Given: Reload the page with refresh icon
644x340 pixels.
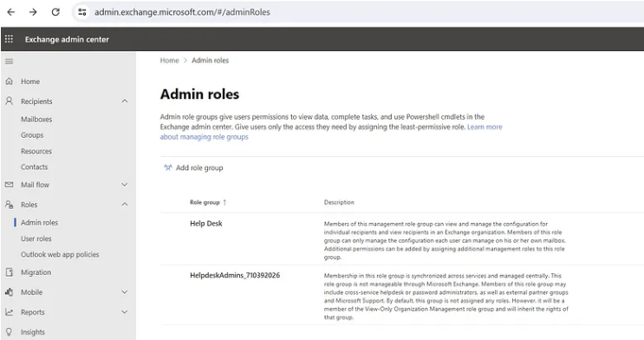Looking at the screenshot, I should (55, 12).
